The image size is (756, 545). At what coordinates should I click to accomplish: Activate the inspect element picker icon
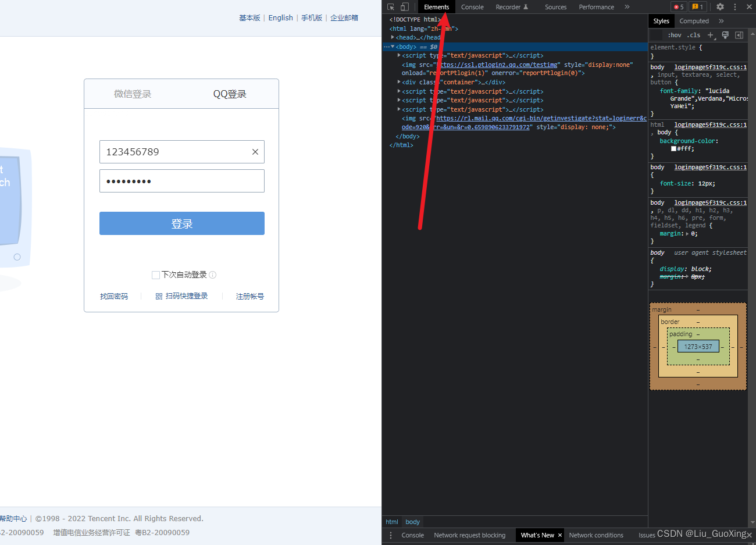(x=391, y=7)
